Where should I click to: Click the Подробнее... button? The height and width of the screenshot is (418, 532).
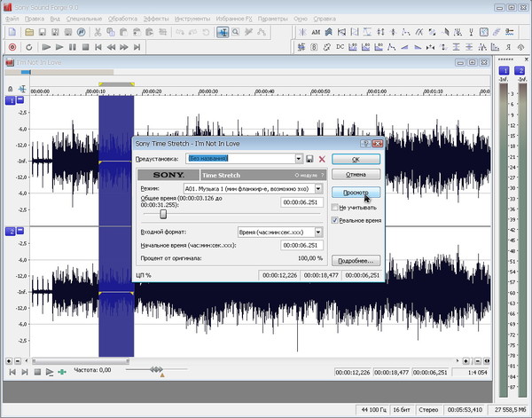[x=356, y=261]
